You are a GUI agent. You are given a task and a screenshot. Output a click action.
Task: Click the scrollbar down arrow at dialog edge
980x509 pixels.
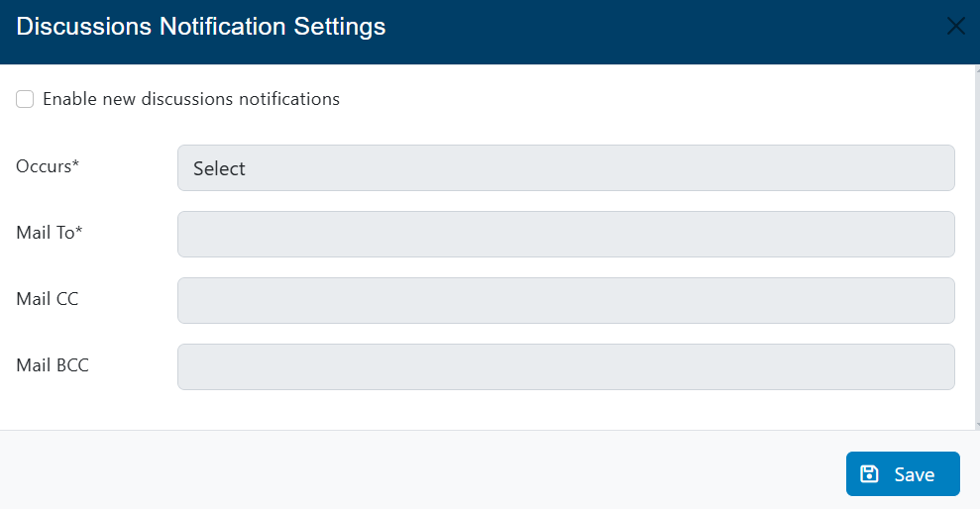point(976,424)
